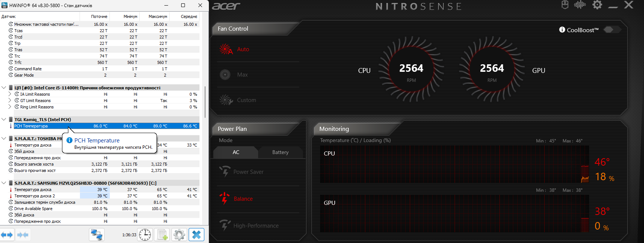Select the Множник тактової частоти row
This screenshot has width=644, height=243.
103,24
